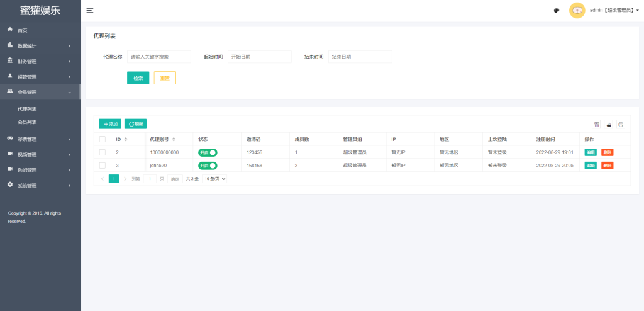
Task: Open the theme palette icon
Action: pos(557,11)
